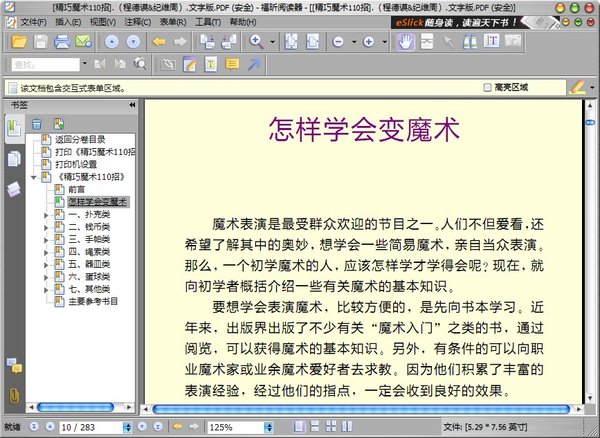This screenshot has width=600, height=438.
Task: Click the find previous icon
Action: pos(99,64)
